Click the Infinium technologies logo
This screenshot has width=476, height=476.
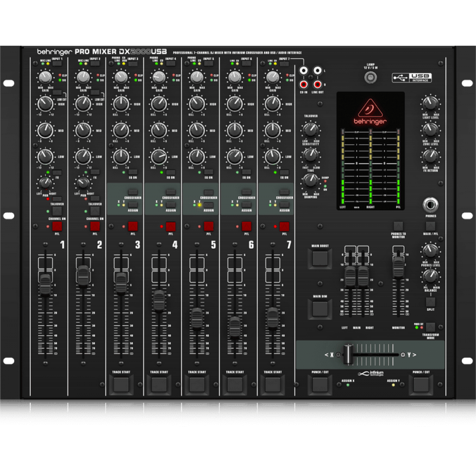click(x=371, y=373)
